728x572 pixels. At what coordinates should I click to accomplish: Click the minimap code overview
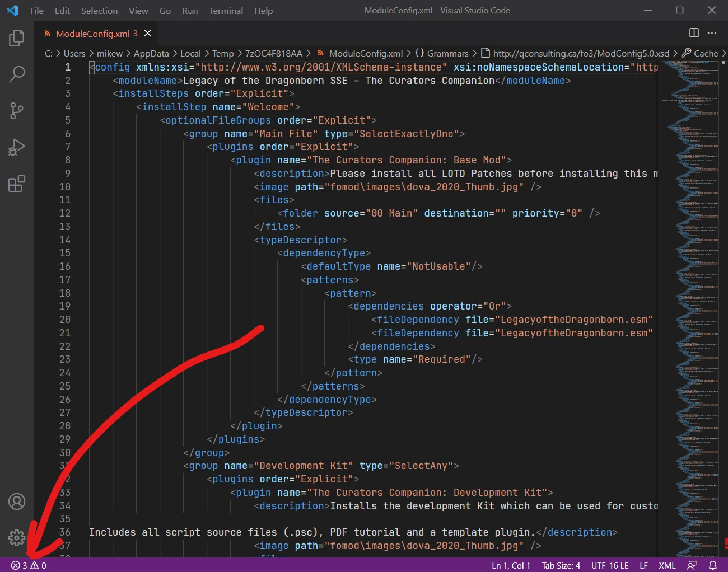tap(689, 308)
